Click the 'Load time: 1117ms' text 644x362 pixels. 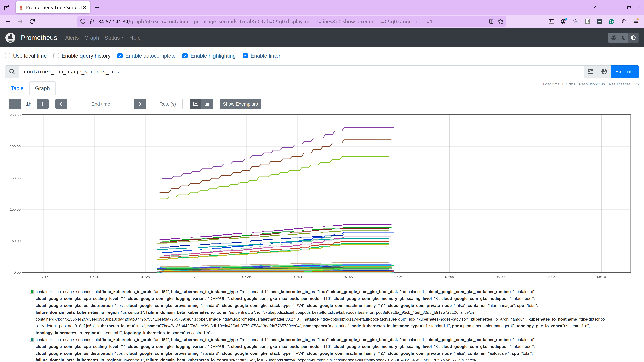click(x=559, y=84)
